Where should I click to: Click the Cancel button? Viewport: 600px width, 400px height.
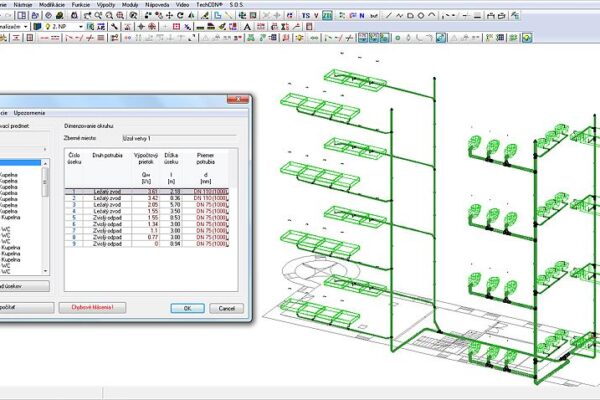point(225,308)
